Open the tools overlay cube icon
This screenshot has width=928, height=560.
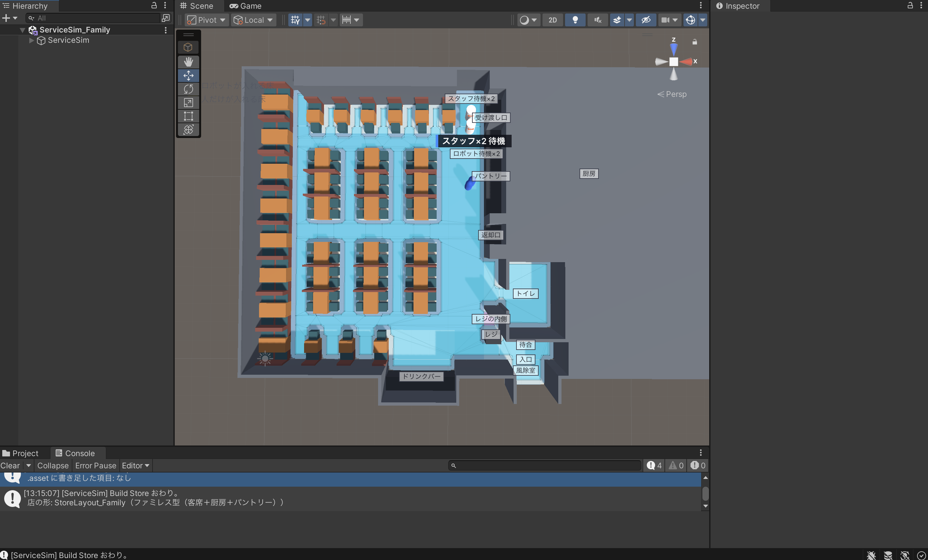click(x=188, y=47)
